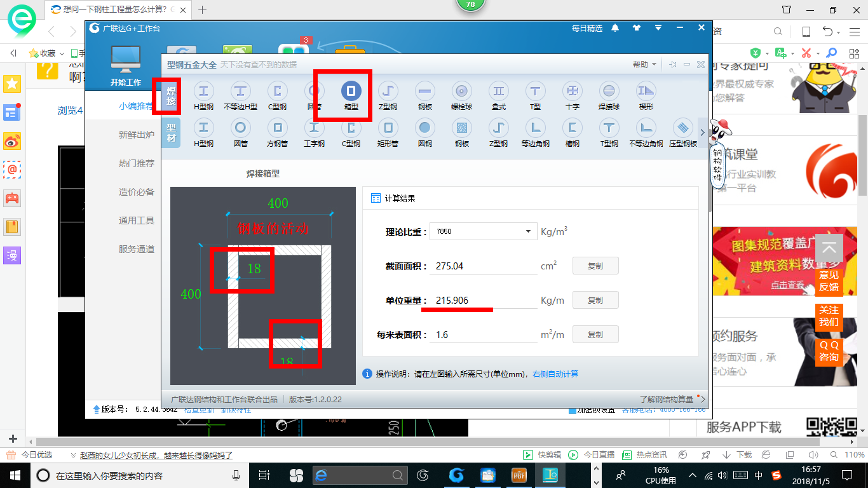Viewport: 868px width, 488px height.
Task: Open 新鲜出炉 in the G+ sidebar
Action: click(137, 135)
